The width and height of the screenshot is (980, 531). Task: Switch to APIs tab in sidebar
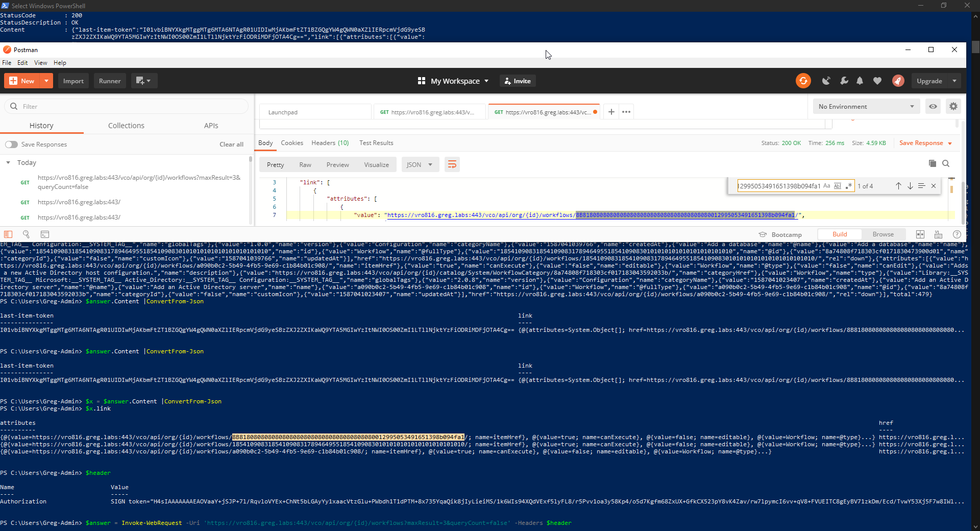coord(211,126)
